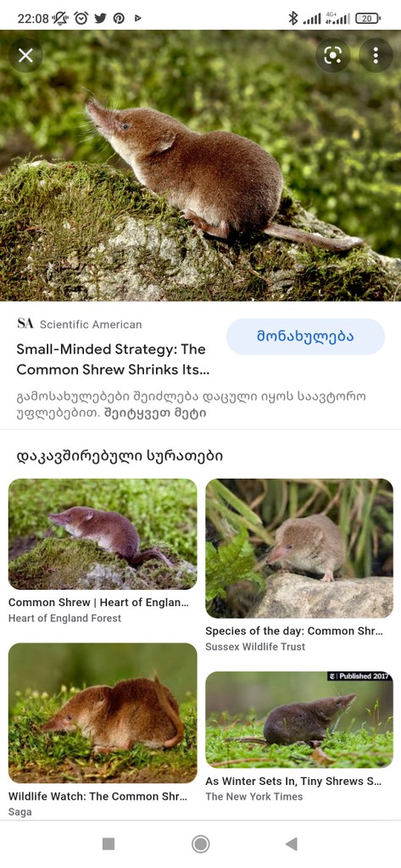Open New York Times shrew thumbnail
Viewport: 401px width, 868px height.
(299, 720)
